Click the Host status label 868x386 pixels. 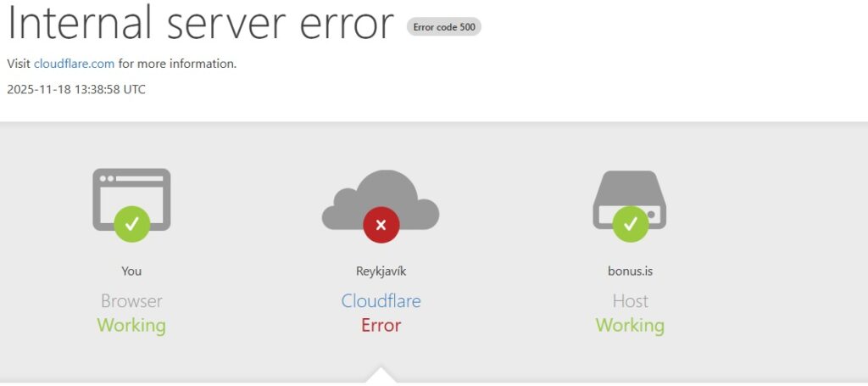pos(630,301)
